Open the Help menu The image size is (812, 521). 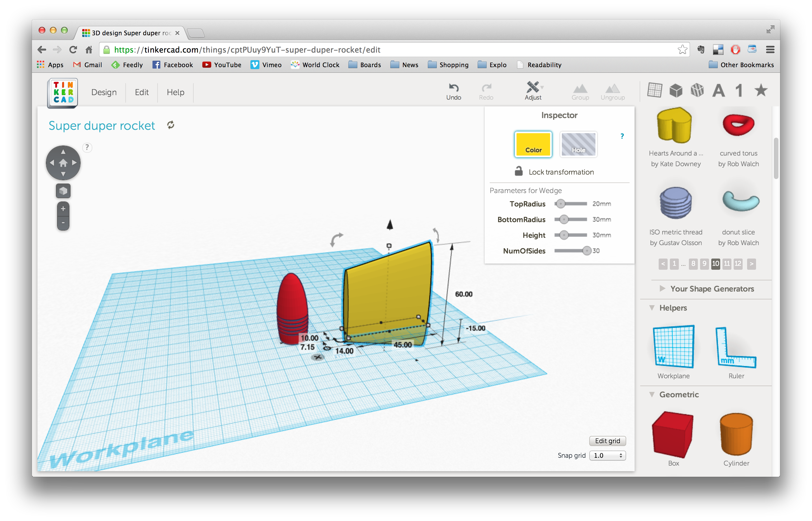[175, 92]
